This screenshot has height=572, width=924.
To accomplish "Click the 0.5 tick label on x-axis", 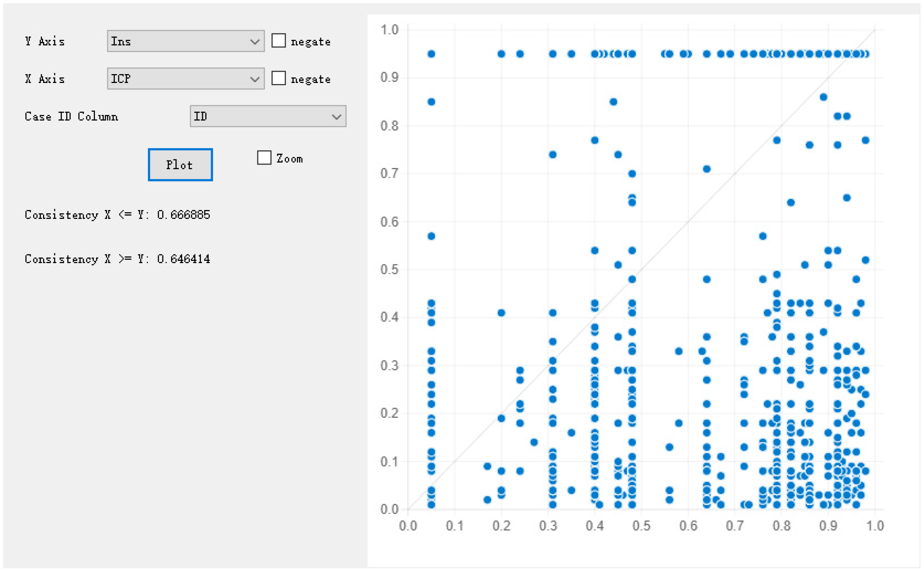I will click(641, 526).
